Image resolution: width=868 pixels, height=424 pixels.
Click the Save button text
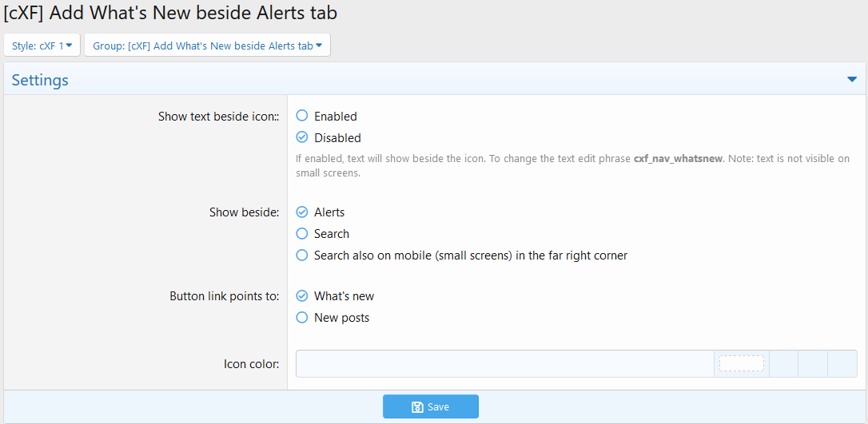point(438,407)
